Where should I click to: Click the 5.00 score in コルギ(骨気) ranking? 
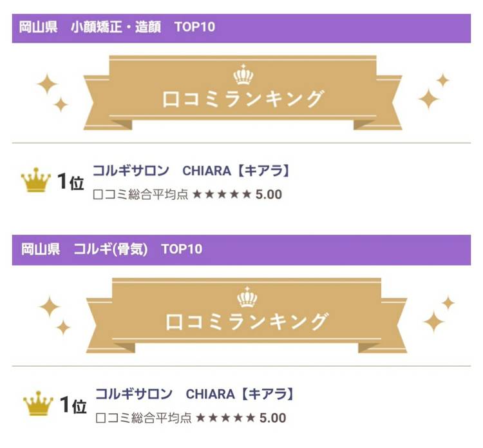(x=272, y=418)
